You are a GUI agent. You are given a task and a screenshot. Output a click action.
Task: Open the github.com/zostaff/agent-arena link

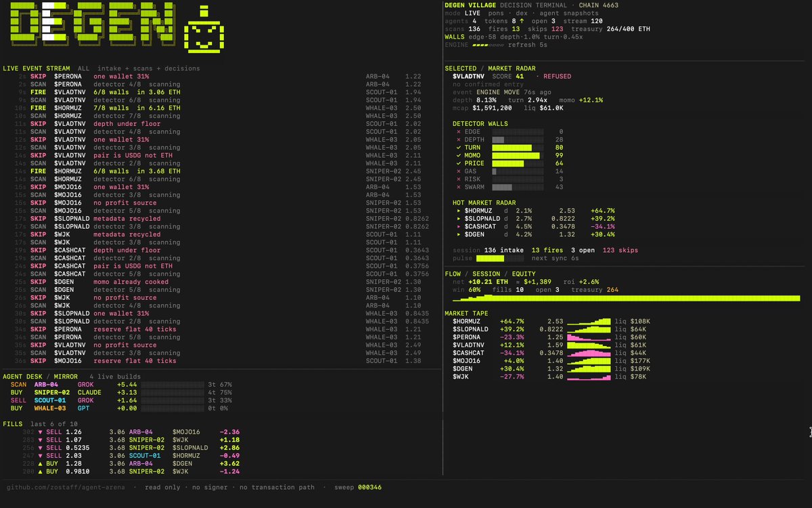[66, 487]
